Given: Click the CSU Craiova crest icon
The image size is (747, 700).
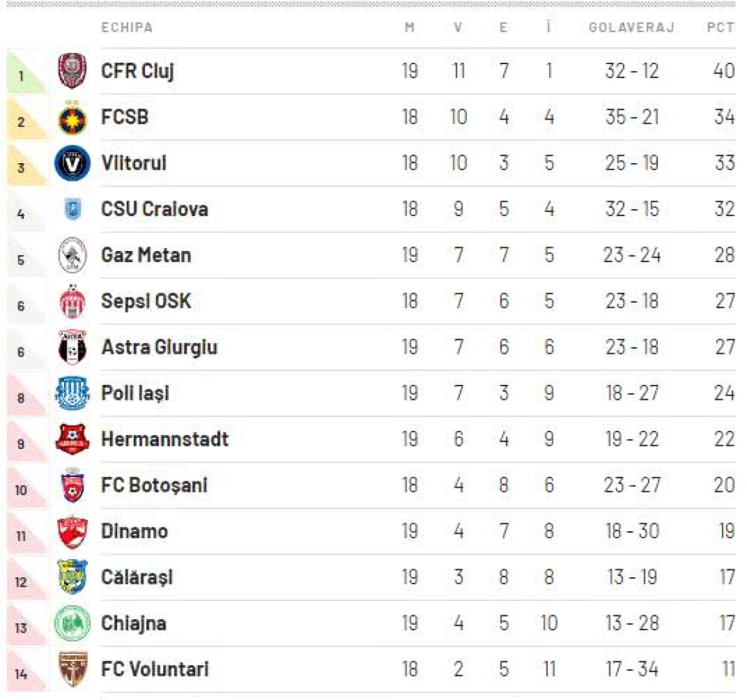Looking at the screenshot, I should (72, 209).
